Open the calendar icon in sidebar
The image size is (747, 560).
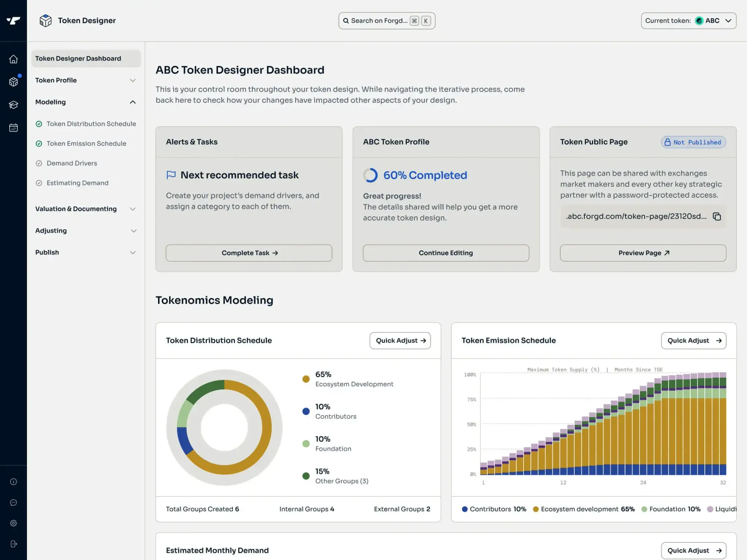coord(13,128)
